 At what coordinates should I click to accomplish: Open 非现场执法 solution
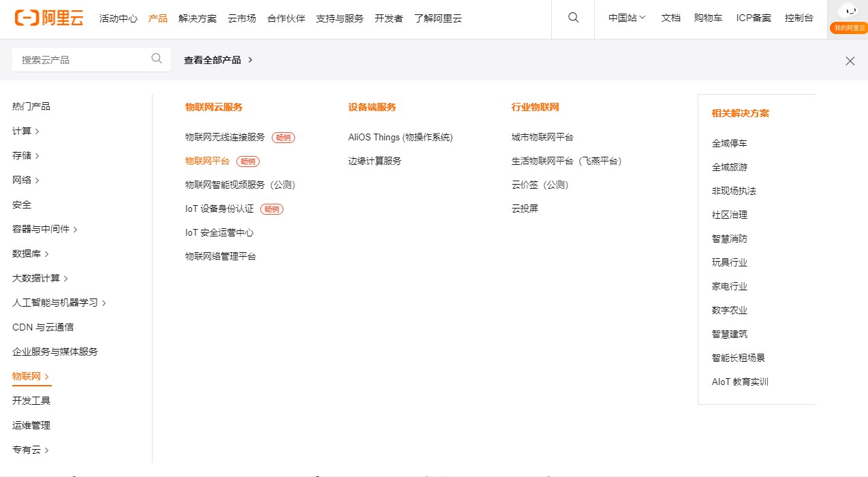point(734,191)
